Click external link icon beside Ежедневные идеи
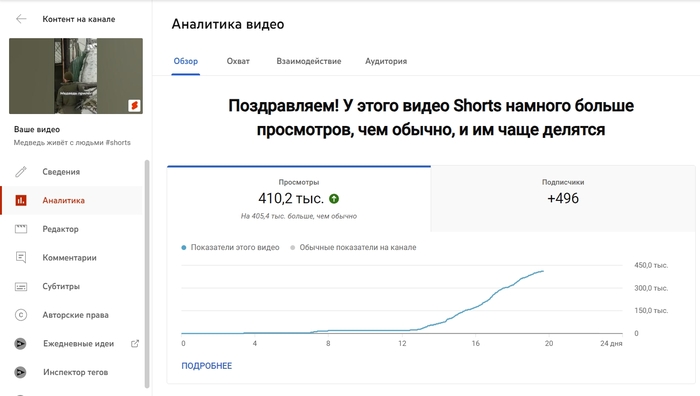This screenshot has height=396, width=700. (135, 343)
